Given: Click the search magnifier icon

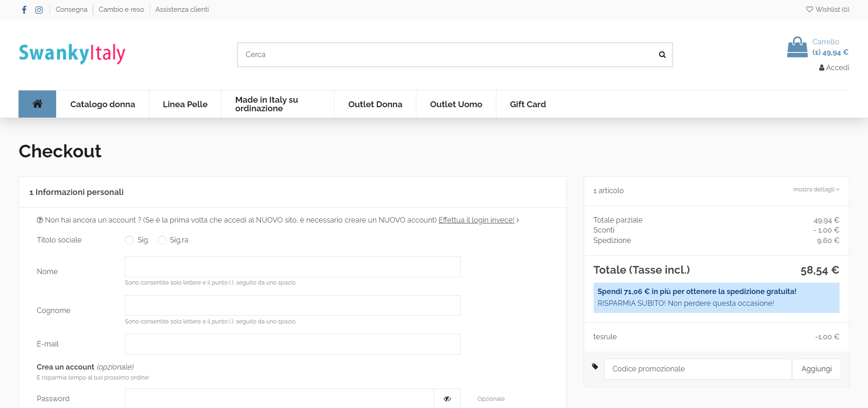Looking at the screenshot, I should pyautogui.click(x=662, y=55).
